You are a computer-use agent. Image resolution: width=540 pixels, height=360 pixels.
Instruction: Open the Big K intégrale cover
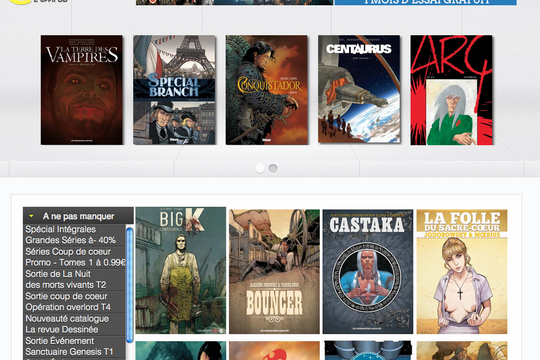click(181, 270)
